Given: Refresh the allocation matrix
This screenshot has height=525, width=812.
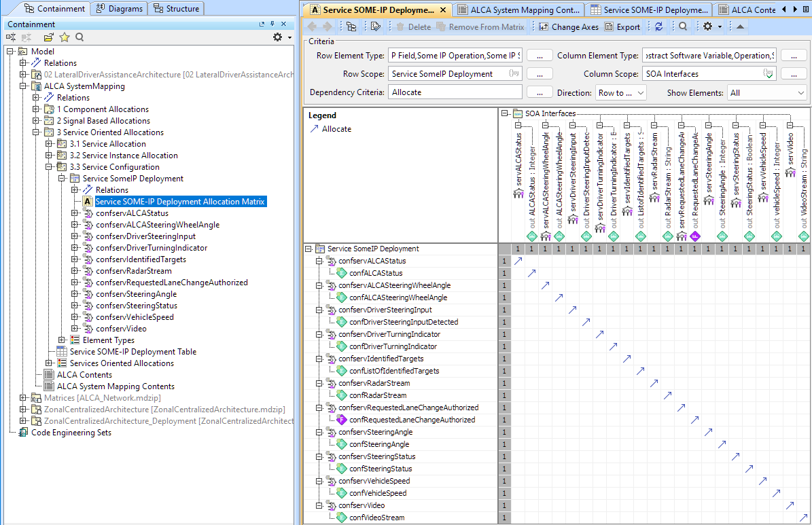Looking at the screenshot, I should click(x=658, y=26).
